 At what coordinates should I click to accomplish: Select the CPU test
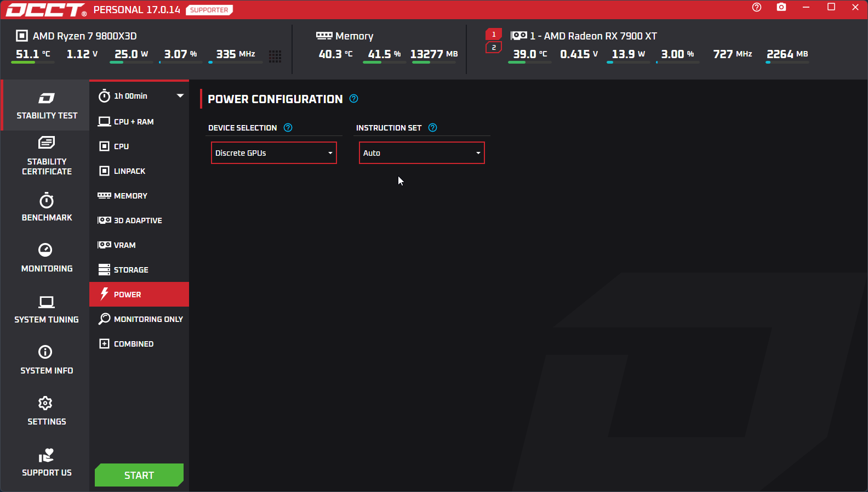tap(139, 146)
